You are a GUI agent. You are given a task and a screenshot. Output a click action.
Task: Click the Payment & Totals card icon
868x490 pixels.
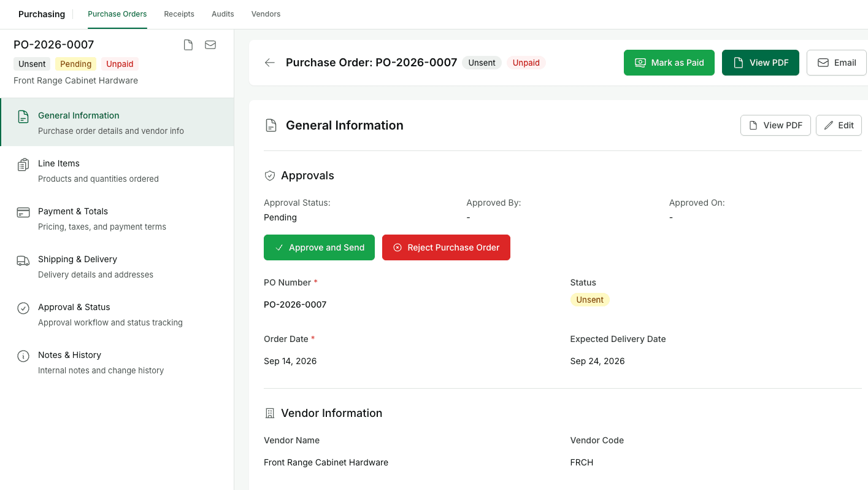point(23,212)
